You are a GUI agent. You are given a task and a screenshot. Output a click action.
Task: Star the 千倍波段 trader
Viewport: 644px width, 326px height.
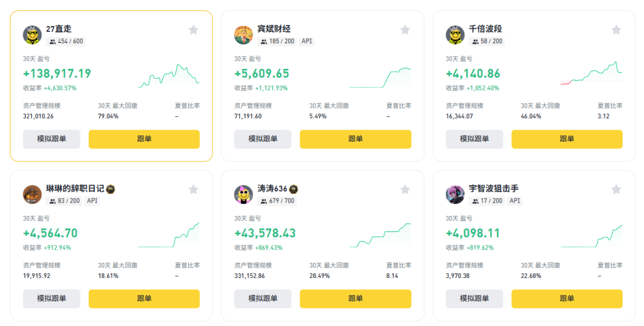tap(616, 30)
